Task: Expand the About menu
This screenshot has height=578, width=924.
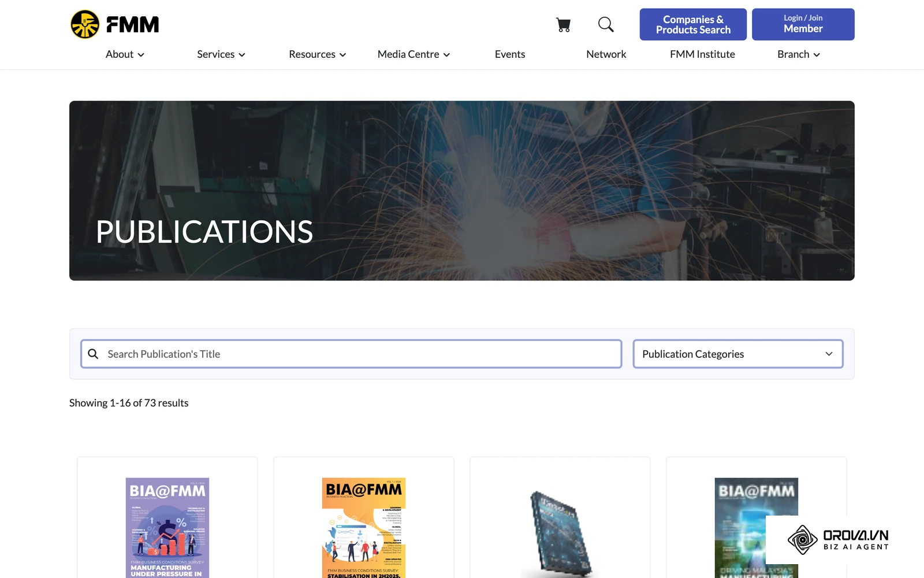Action: [125, 54]
